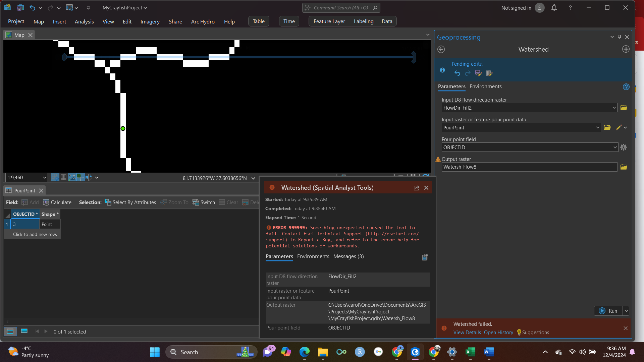
Task: Open Excel from taskbar
Action: click(470, 352)
